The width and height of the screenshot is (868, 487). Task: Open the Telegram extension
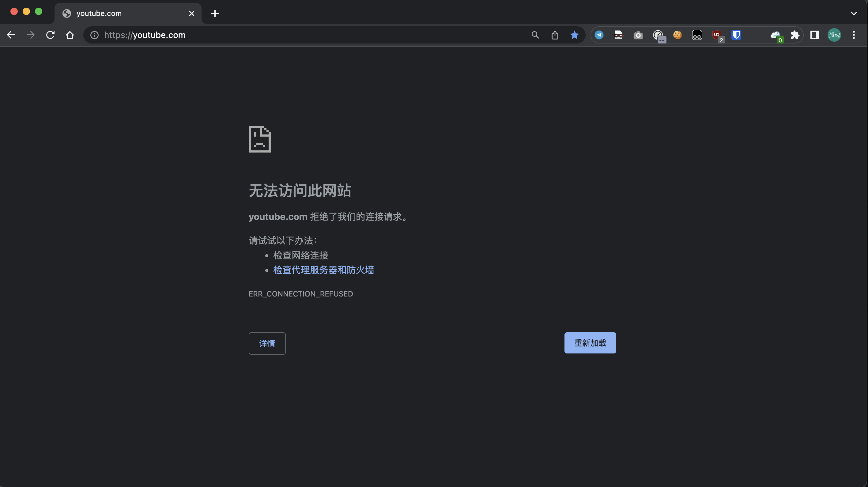599,35
